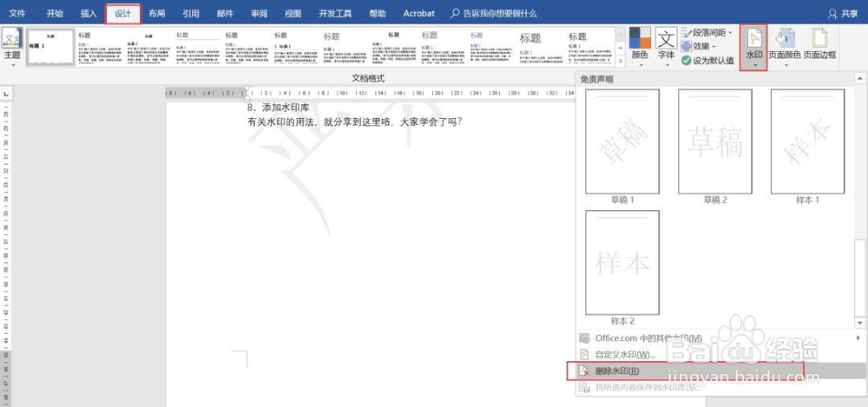Click the watermark gallery scroll-up arrow
868x407 pixels.
tap(859, 79)
